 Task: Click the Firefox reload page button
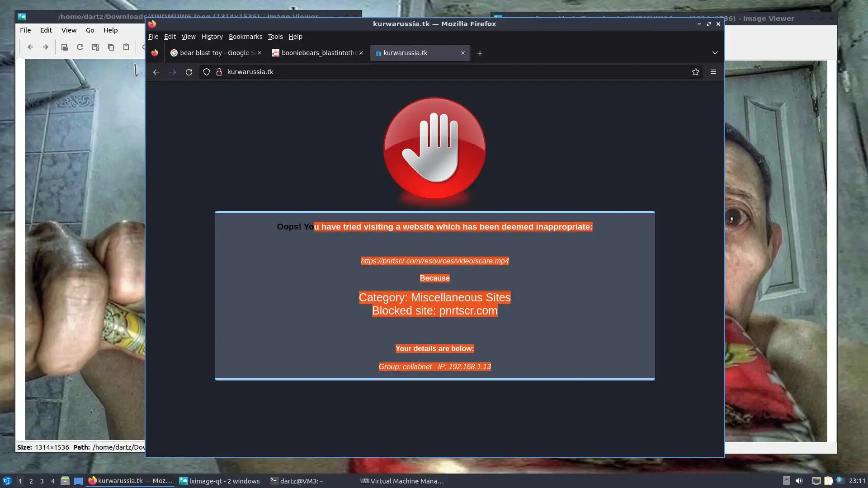click(x=189, y=72)
